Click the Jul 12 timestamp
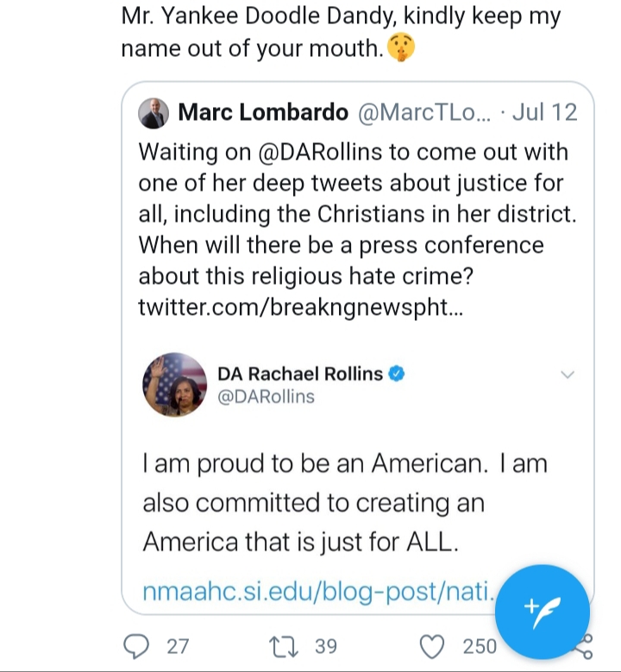 [x=544, y=112]
